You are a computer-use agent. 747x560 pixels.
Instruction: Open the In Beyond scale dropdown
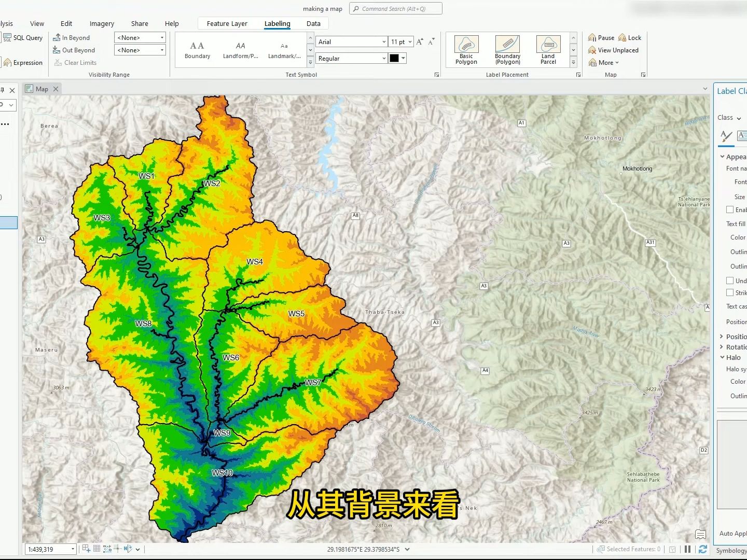140,37
